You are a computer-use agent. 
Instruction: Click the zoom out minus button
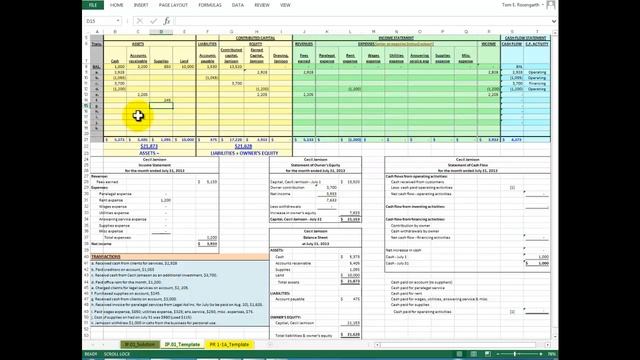498,354
